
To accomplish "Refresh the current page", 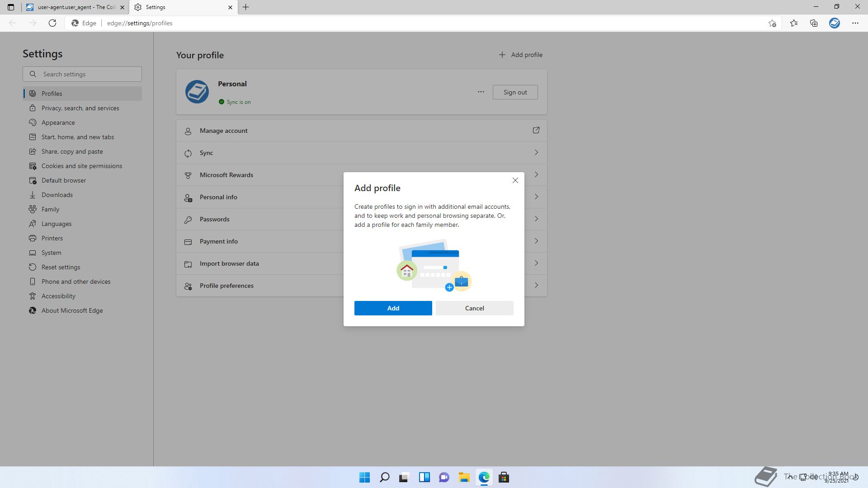I will [x=52, y=23].
